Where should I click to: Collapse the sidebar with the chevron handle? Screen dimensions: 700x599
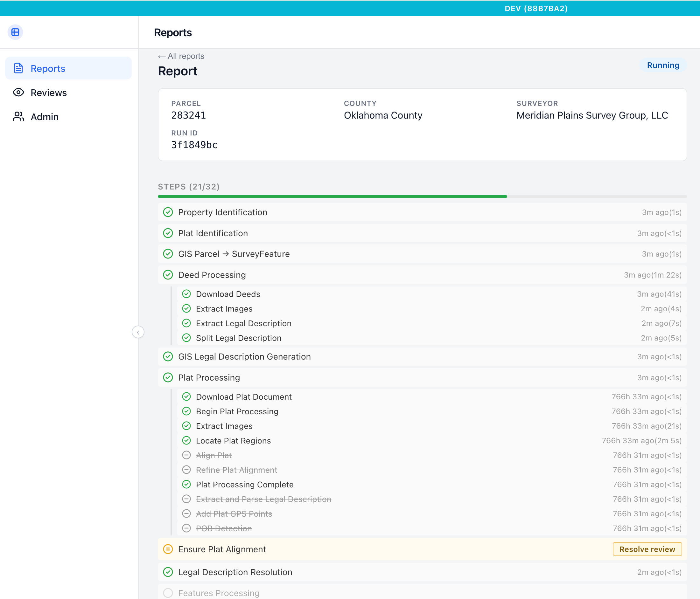[x=138, y=332]
